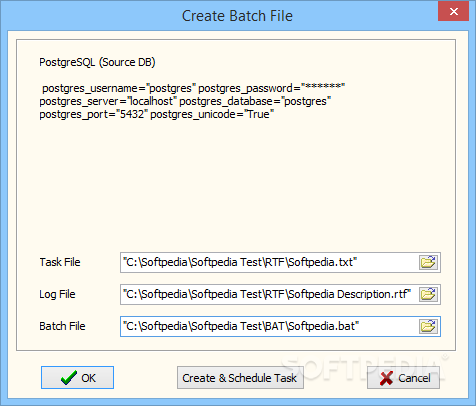
Task: Click the OK button
Action: [77, 378]
